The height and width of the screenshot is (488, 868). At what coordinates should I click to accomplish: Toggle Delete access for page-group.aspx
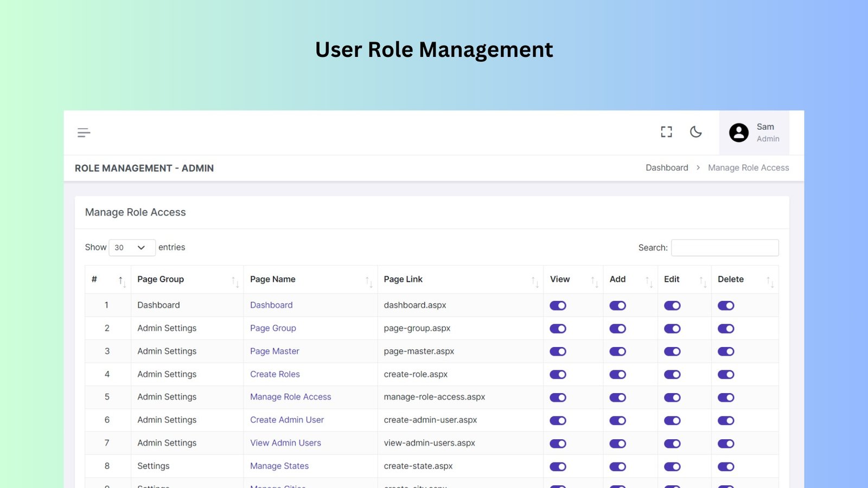tap(726, 329)
